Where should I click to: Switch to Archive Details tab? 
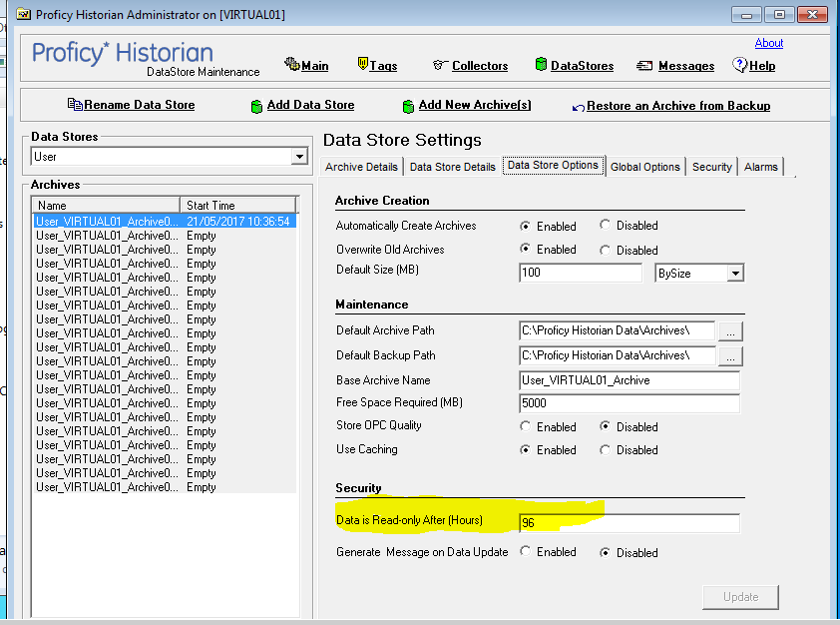361,167
